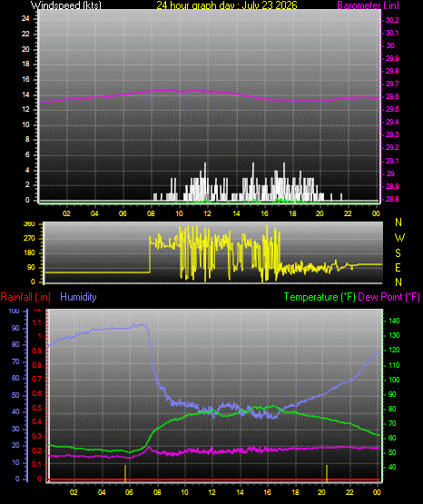Click the Dew Point (°F) legend label
This screenshot has width=423, height=504.
point(389,297)
